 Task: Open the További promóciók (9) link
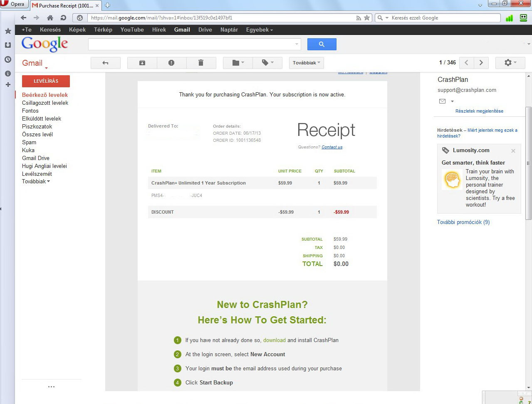point(463,222)
